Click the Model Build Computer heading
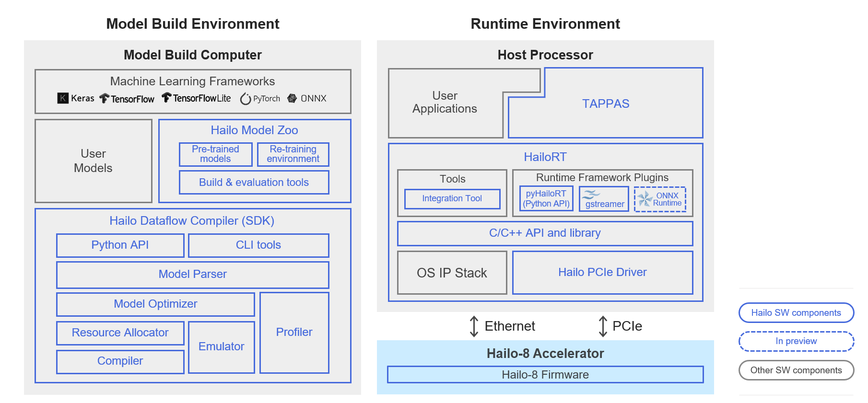The height and width of the screenshot is (403, 868). (x=193, y=55)
